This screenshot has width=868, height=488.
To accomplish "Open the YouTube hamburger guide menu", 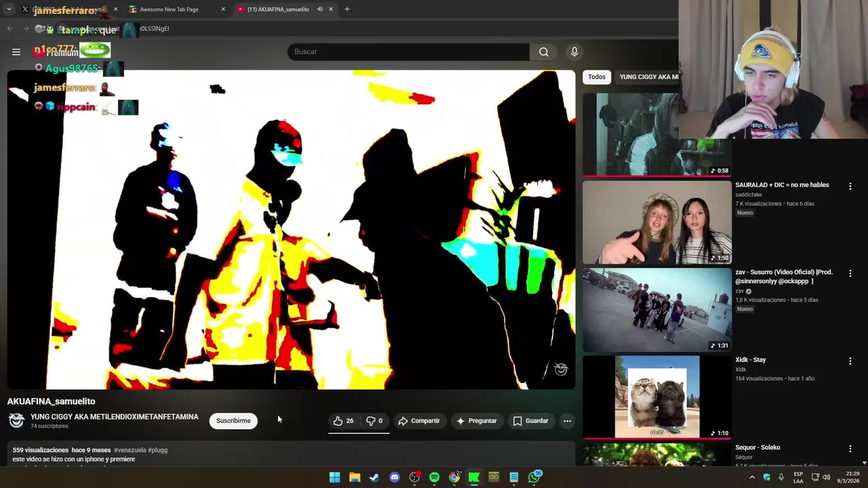I will click(x=16, y=52).
